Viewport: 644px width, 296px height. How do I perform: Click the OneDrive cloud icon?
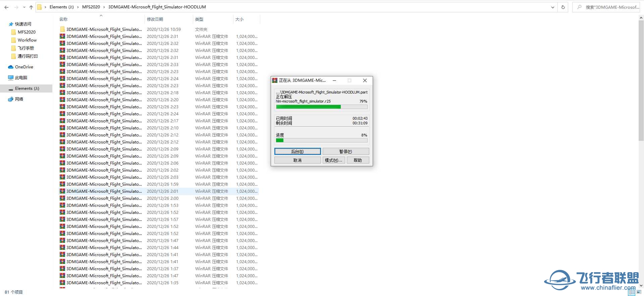(x=11, y=67)
